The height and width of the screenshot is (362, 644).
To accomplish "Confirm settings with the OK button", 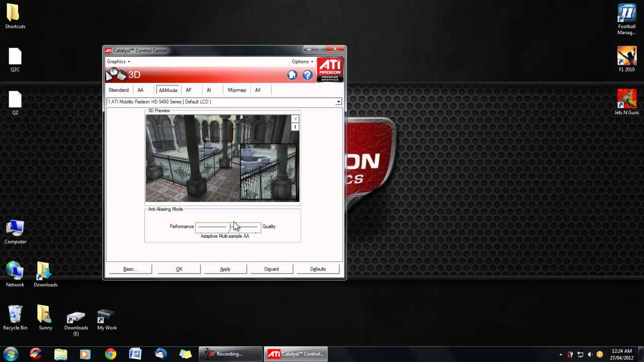I will [x=179, y=269].
